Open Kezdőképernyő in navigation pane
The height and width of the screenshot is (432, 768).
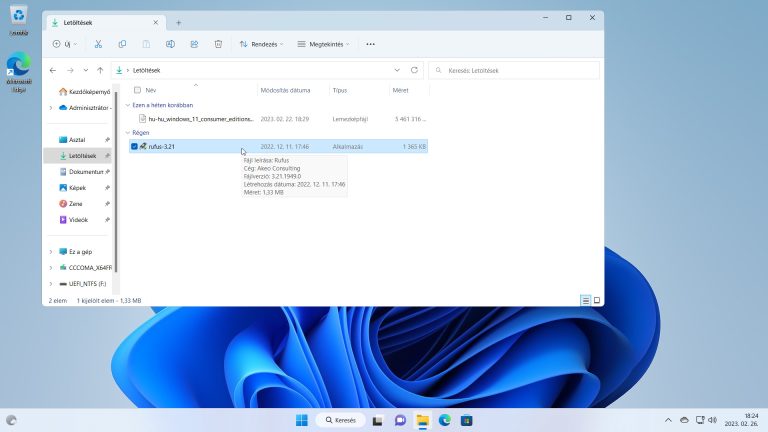point(84,92)
